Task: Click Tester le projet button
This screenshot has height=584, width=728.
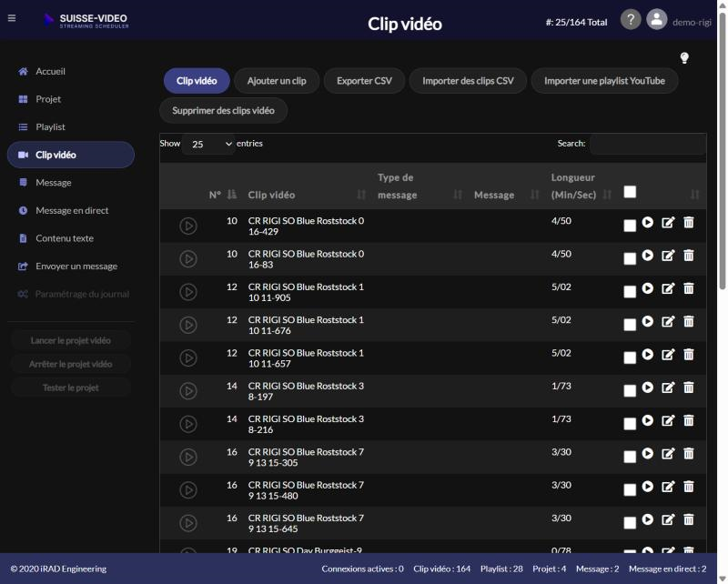Action: pos(71,388)
